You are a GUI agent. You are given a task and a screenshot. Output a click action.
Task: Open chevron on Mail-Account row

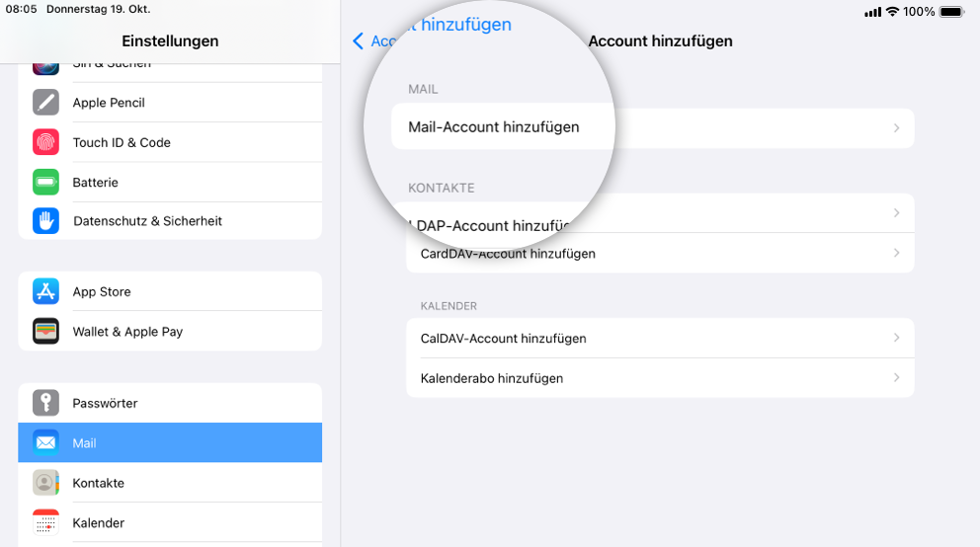pyautogui.click(x=896, y=128)
